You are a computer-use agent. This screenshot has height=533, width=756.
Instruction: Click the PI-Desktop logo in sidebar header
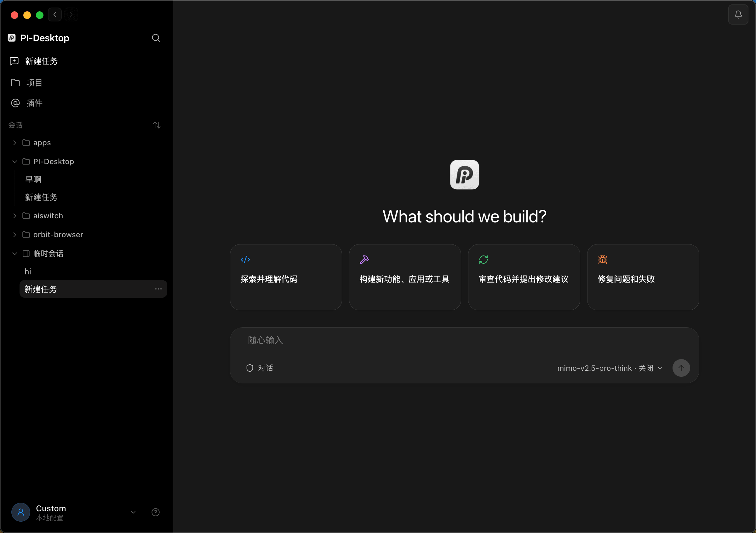pyautogui.click(x=12, y=38)
